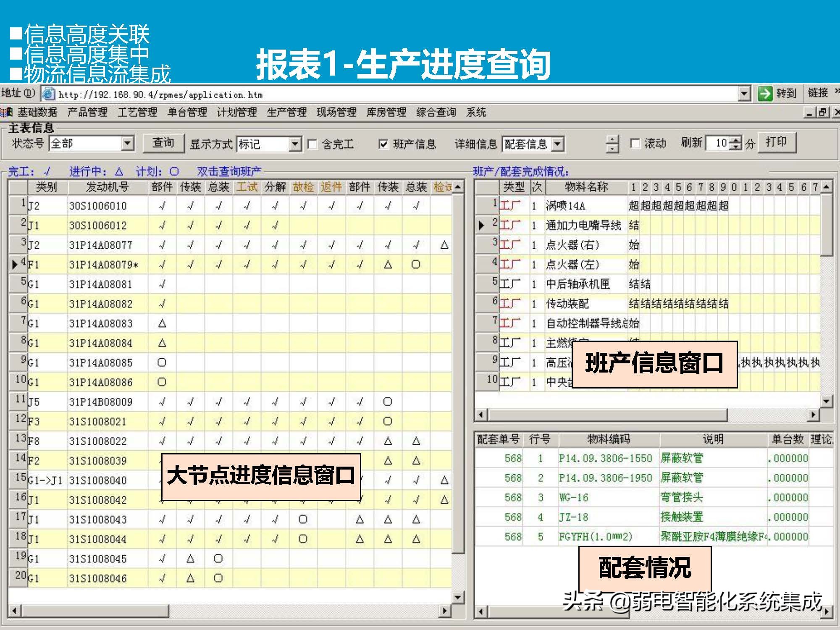840x630 pixels.
Task: Select engine row 30S1006010
Action: [x=230, y=206]
